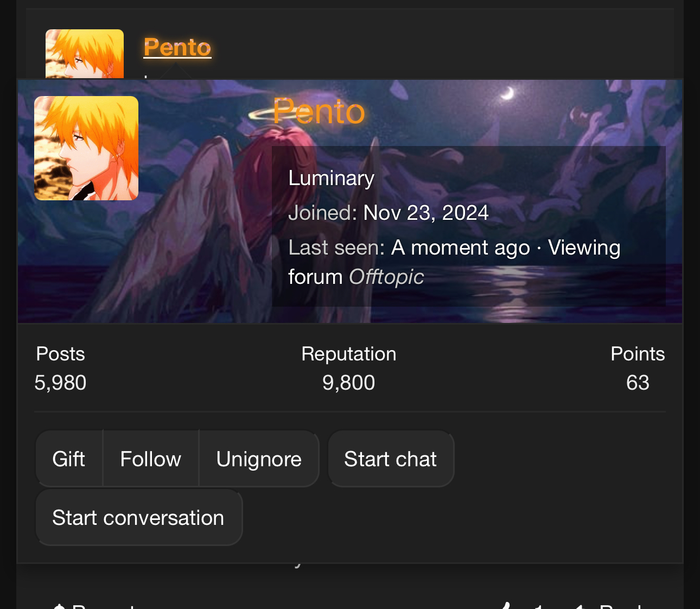Open the Pento name heading on the banner
The image size is (700, 609).
pos(319,111)
